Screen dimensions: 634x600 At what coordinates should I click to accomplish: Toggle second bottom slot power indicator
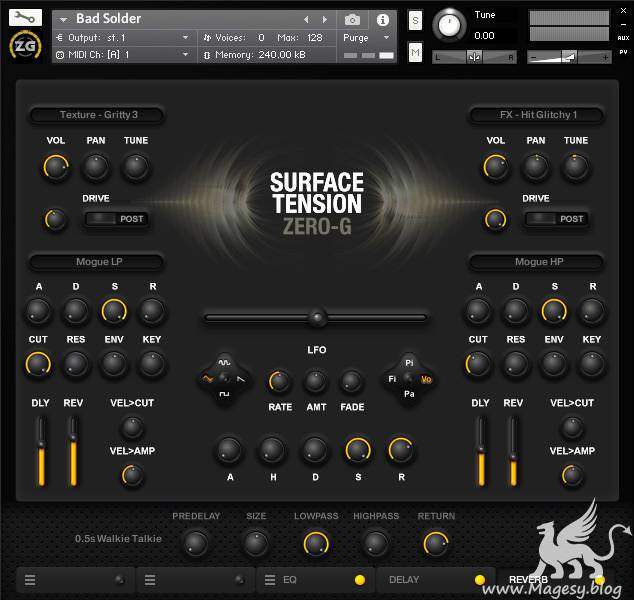[239, 580]
